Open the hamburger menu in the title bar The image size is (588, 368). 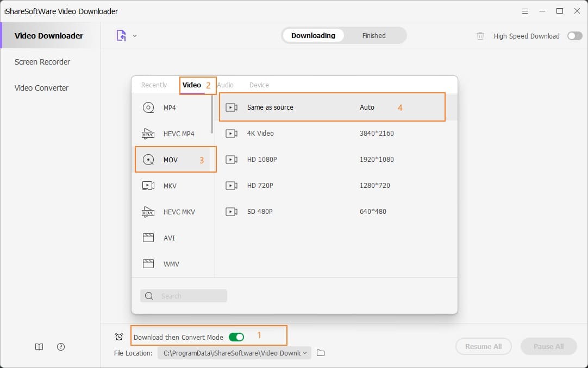click(525, 11)
